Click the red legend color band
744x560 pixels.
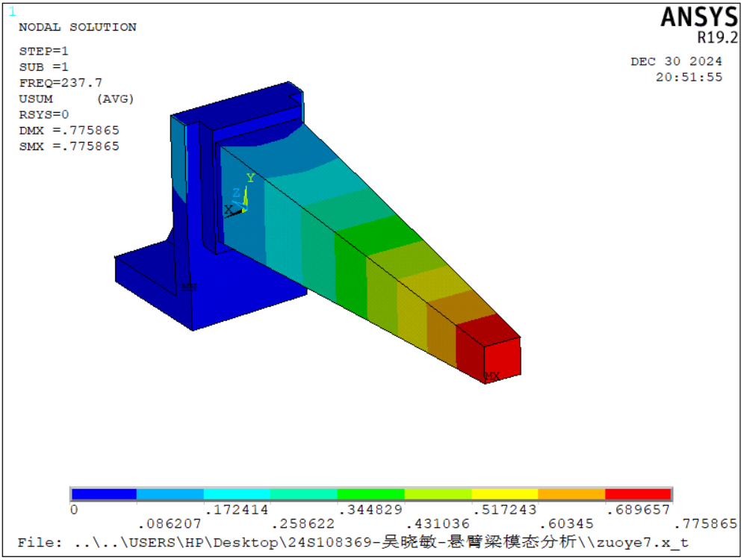(x=638, y=494)
